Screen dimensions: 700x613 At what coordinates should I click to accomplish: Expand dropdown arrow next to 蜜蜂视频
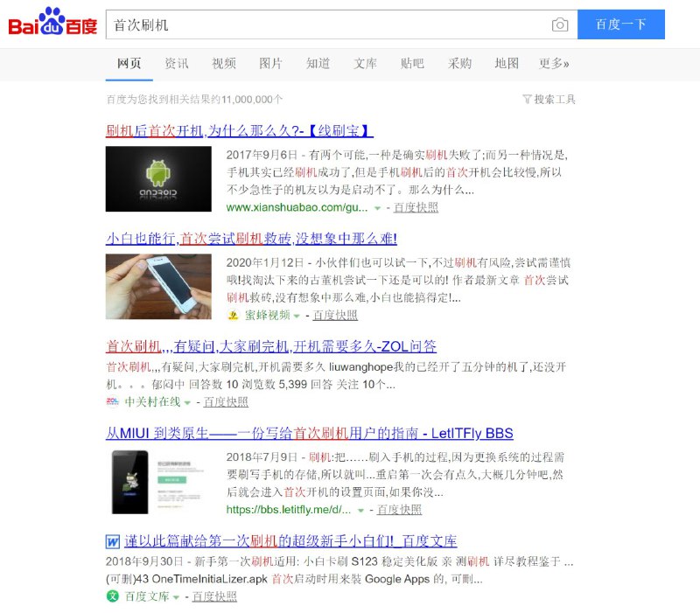tap(297, 316)
